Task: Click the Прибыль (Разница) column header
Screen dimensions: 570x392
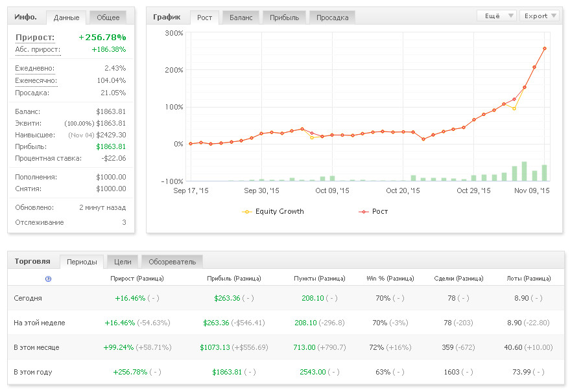Action: [233, 279]
